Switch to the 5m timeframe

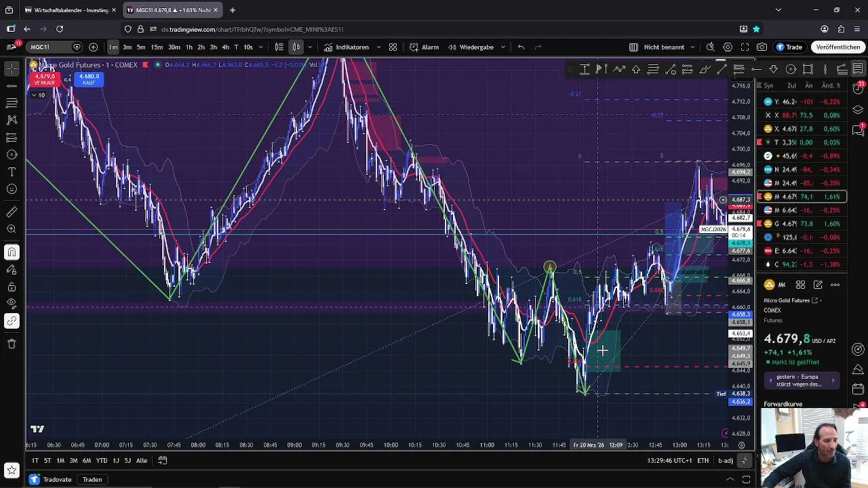click(x=141, y=47)
